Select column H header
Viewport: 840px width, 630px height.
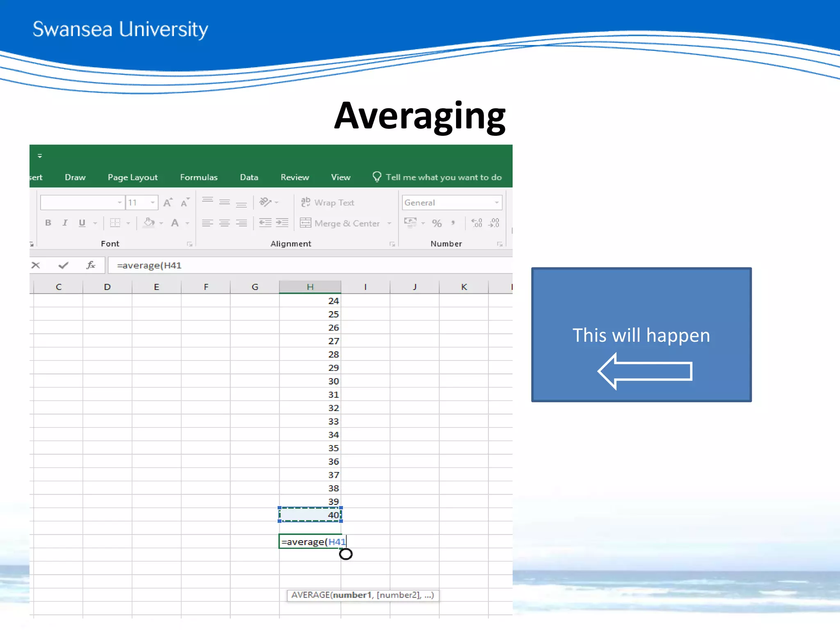pyautogui.click(x=310, y=287)
